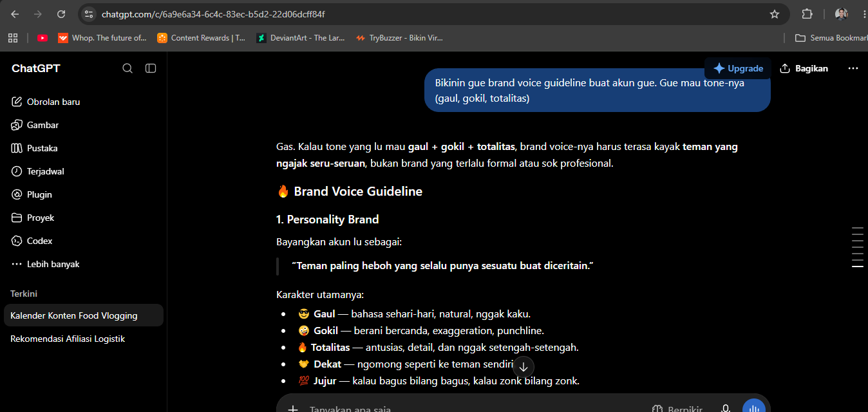This screenshot has width=868, height=412.
Task: Open the conversation three-dot options menu
Action: 853,68
